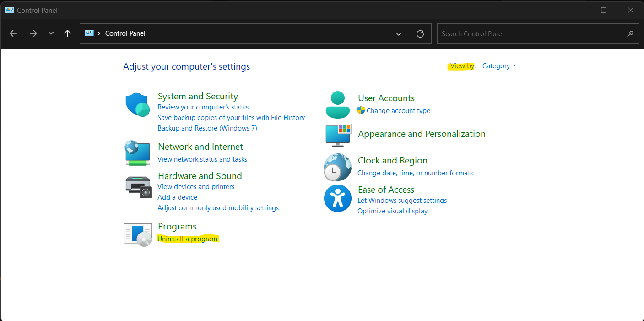The image size is (644, 321).
Task: Click the search magnifier icon
Action: [x=630, y=33]
